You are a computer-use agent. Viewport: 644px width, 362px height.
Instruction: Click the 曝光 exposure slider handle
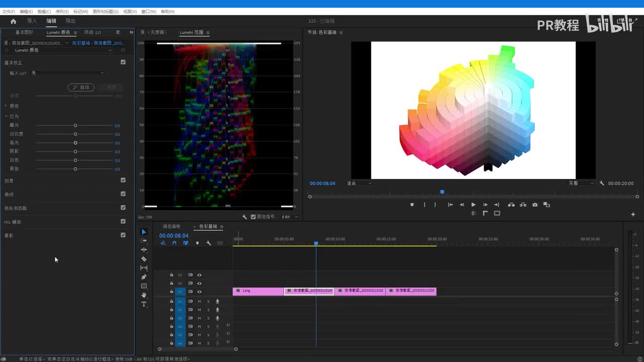[75, 125]
